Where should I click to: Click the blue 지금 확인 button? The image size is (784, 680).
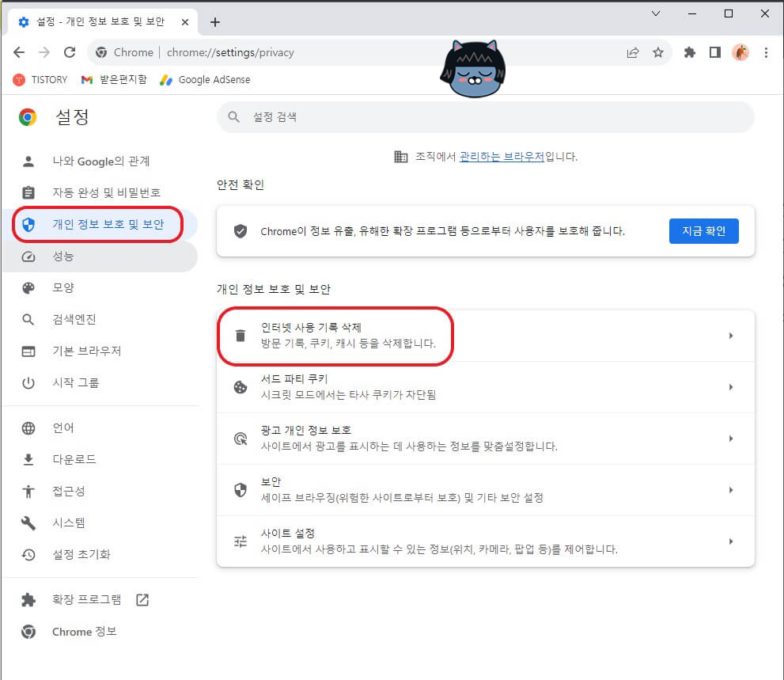click(703, 230)
